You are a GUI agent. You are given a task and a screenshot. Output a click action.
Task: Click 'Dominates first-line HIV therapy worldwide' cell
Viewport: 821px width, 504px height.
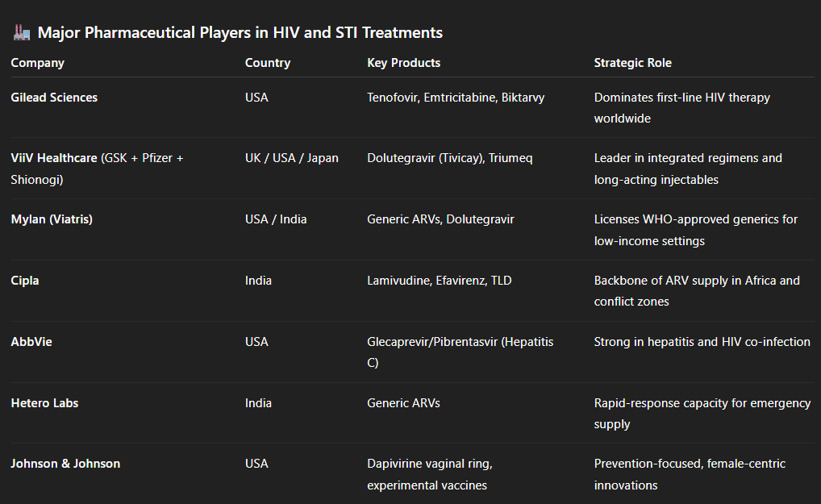click(681, 108)
